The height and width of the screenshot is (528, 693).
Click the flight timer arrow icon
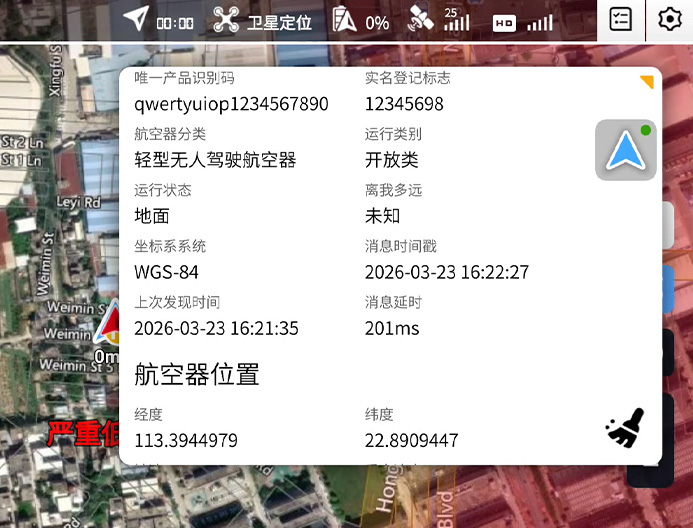coord(136,19)
